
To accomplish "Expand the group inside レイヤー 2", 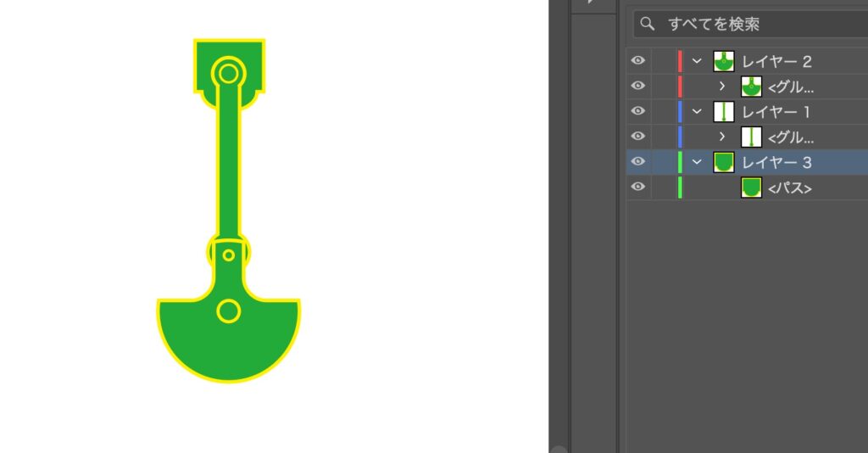I will [722, 87].
